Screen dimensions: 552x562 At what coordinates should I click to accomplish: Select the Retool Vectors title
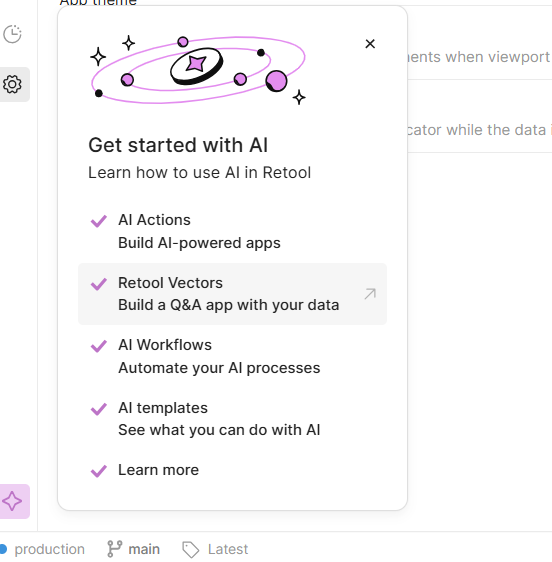170,283
